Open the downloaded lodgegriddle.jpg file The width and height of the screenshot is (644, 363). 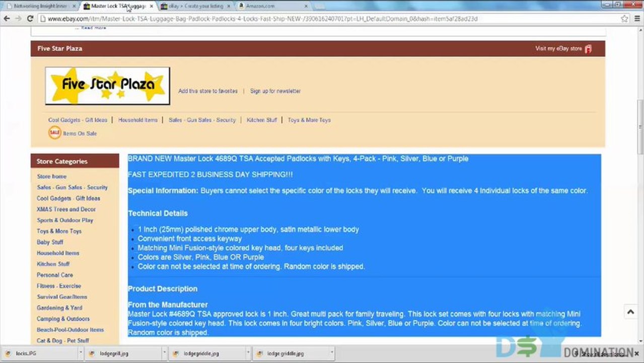click(207, 353)
